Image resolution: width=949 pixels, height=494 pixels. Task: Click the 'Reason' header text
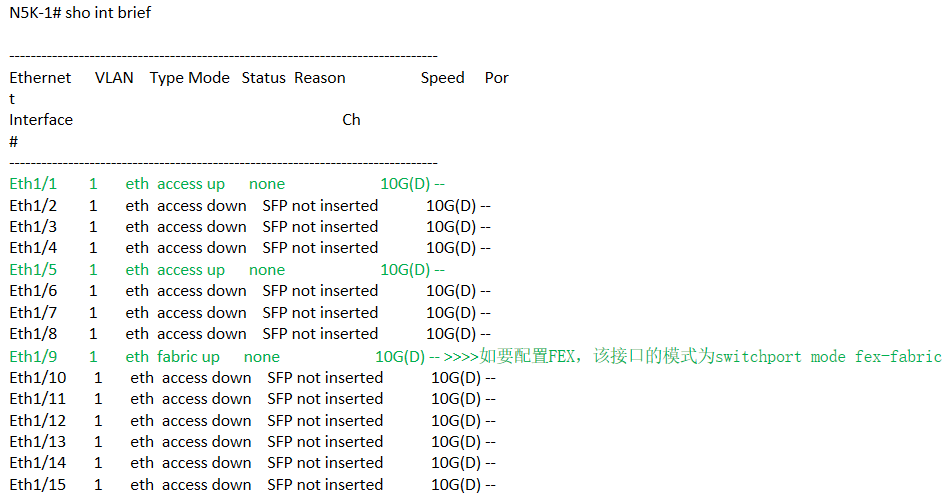pos(320,78)
